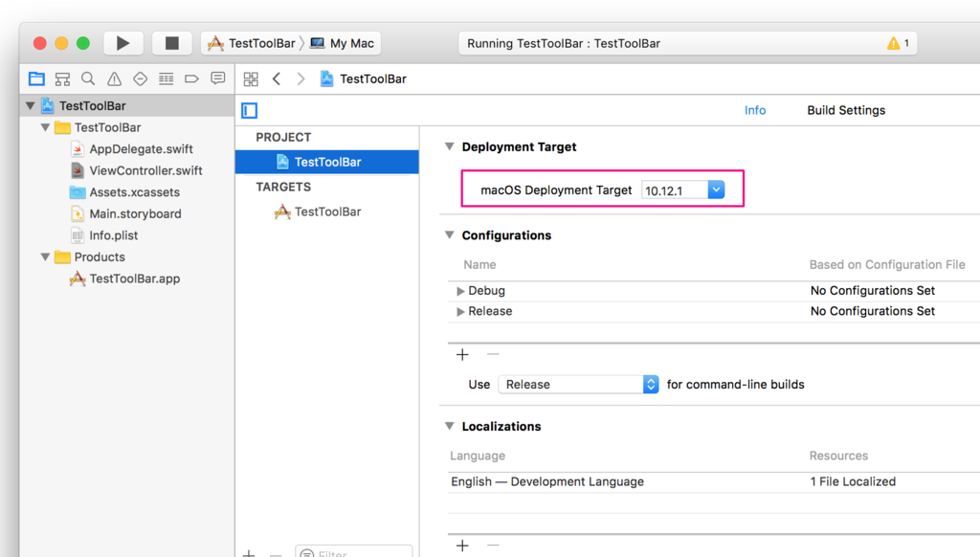
Task: Go back in editor history
Action: tap(277, 78)
